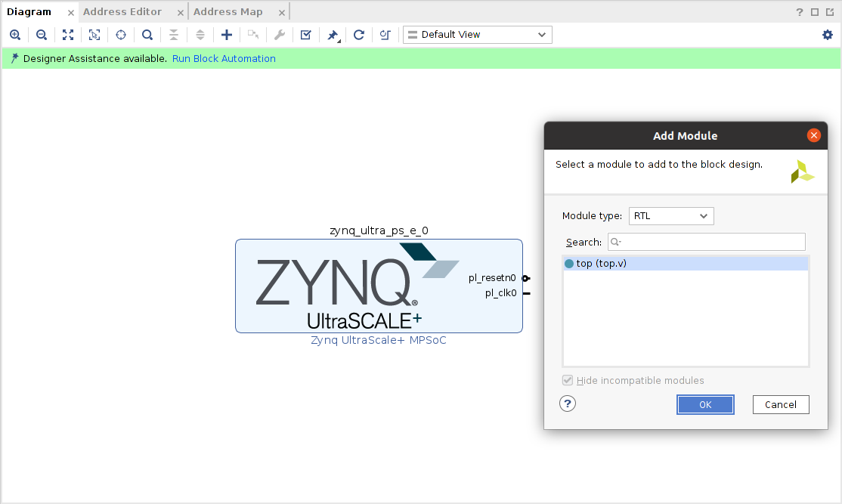Click the Pin toolbar icon

(333, 35)
